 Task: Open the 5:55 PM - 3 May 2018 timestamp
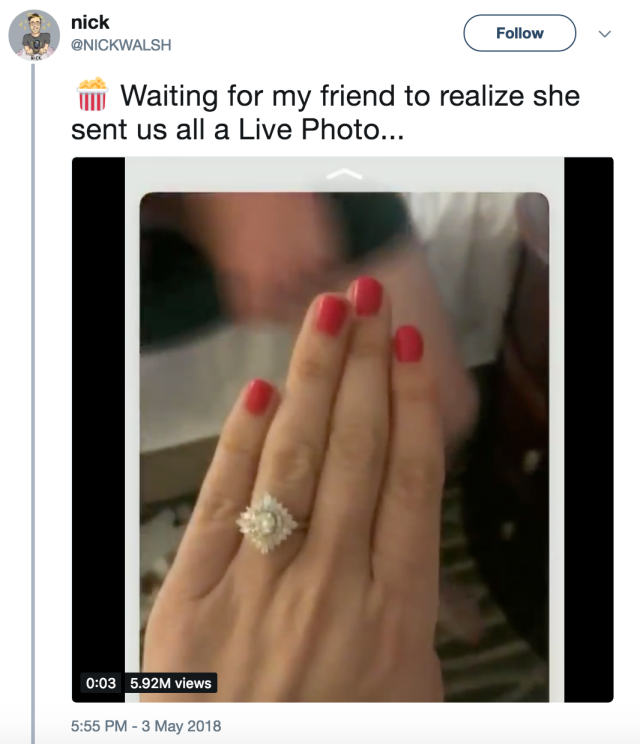(x=146, y=726)
